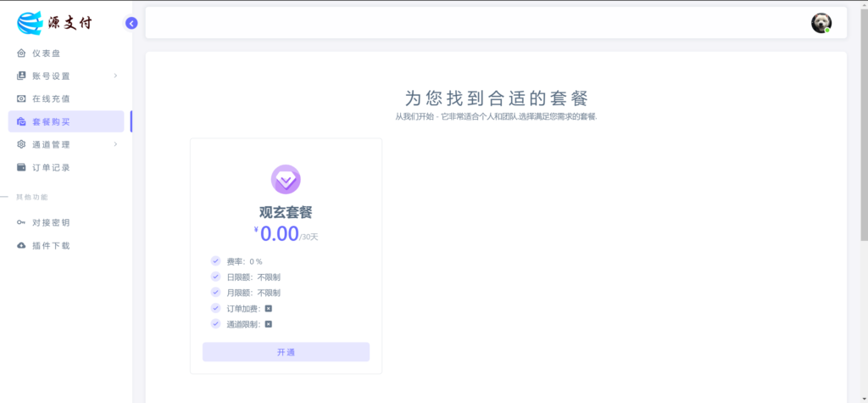Image resolution: width=868 pixels, height=403 pixels.
Task: Click the 仪表盘 dashboard home icon
Action: point(21,53)
